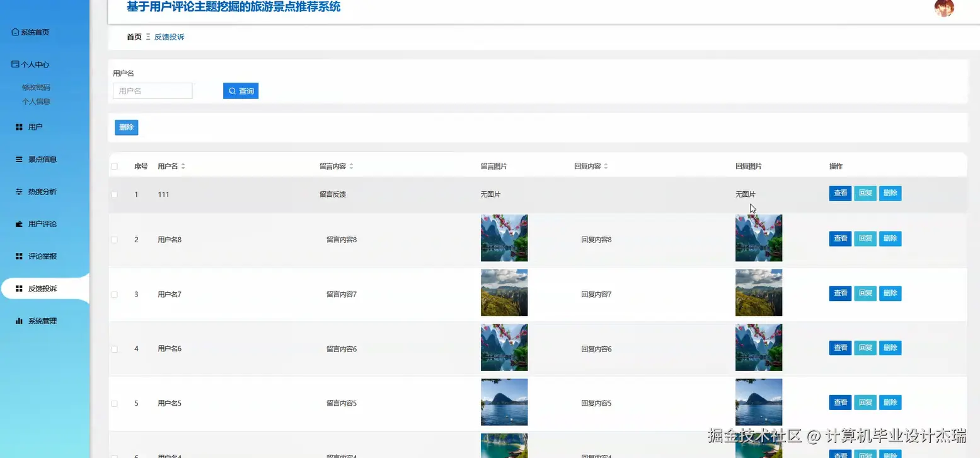Click the 留言反馈 cell text
Image resolution: width=980 pixels, height=458 pixels.
[333, 194]
